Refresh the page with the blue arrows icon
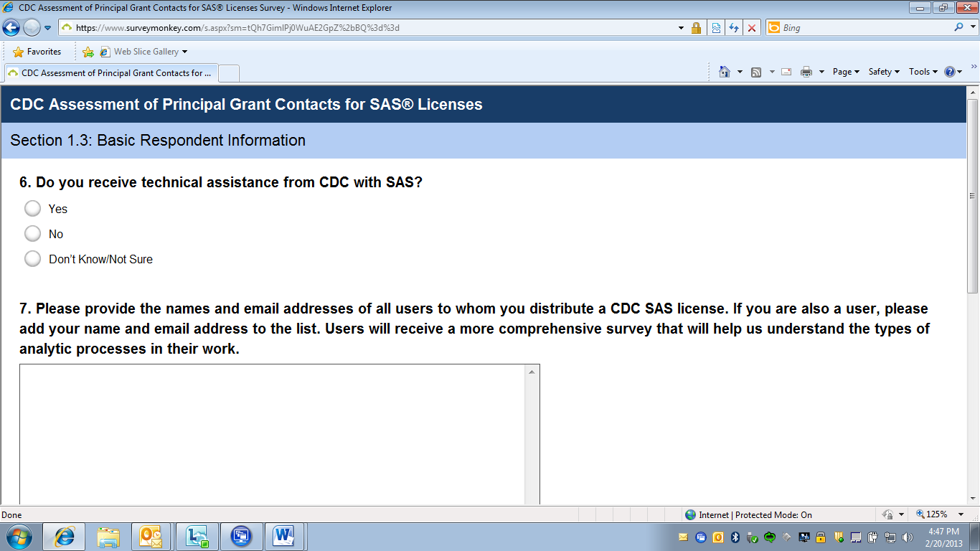980x551 pixels. (x=733, y=28)
